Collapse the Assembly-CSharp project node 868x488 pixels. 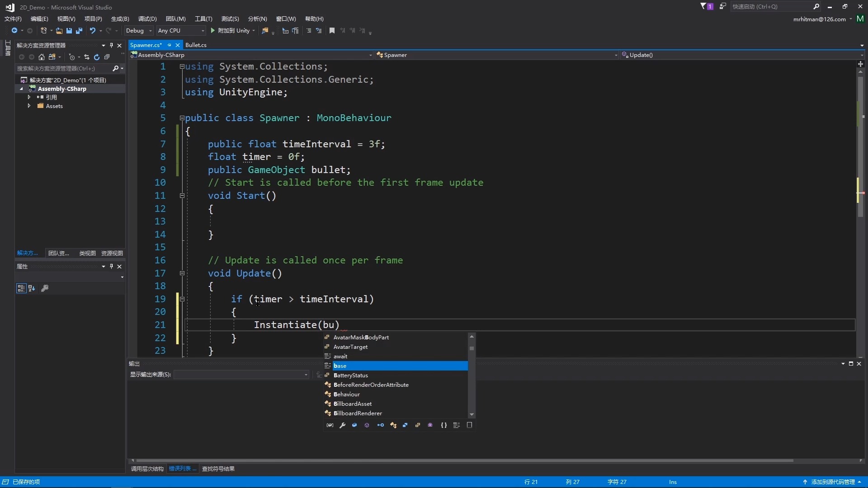(x=21, y=89)
